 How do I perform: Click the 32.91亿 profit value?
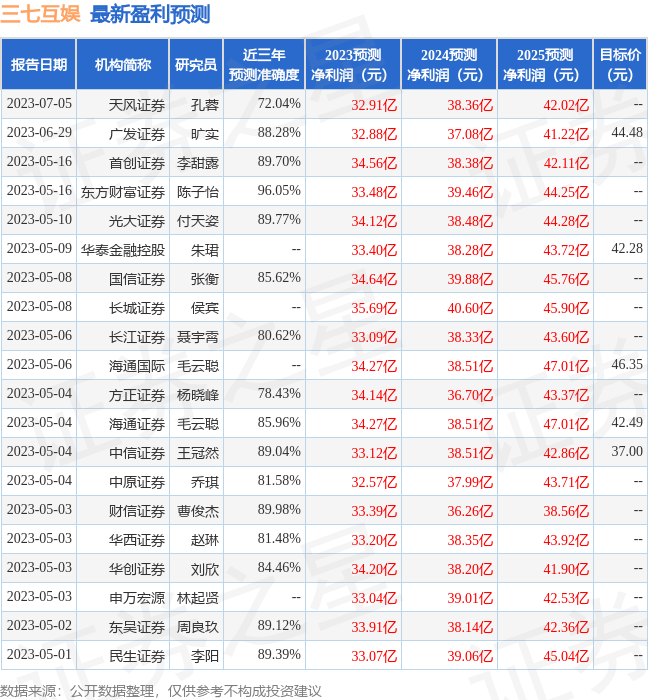click(x=374, y=105)
